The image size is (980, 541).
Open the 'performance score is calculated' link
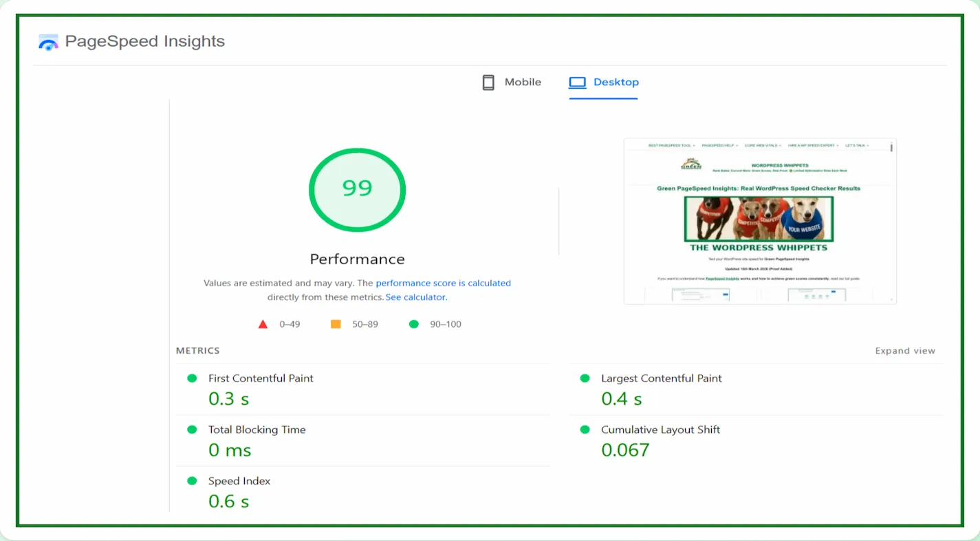click(x=443, y=283)
